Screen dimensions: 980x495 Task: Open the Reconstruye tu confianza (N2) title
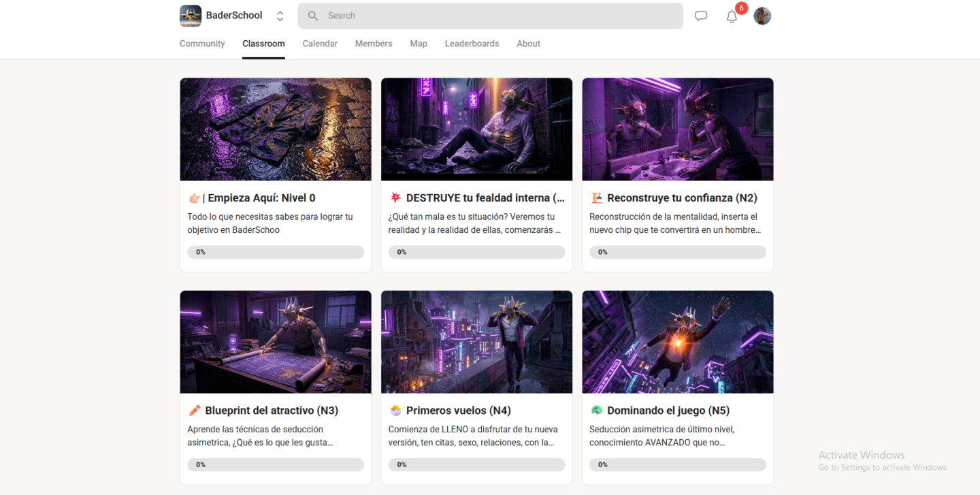[682, 198]
